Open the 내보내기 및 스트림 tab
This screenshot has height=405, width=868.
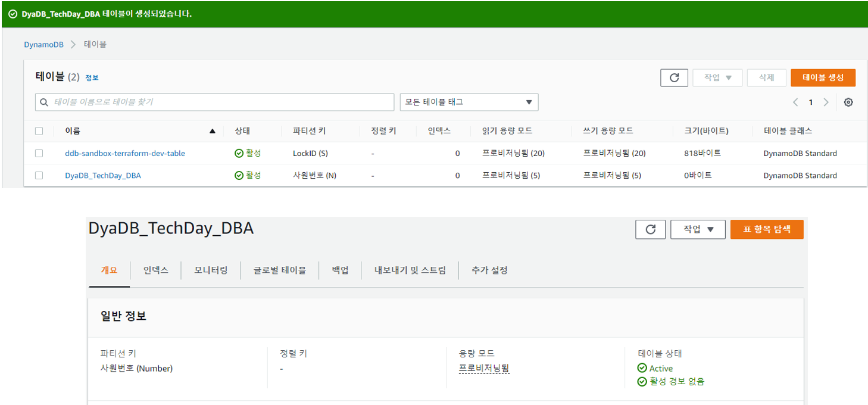(410, 270)
